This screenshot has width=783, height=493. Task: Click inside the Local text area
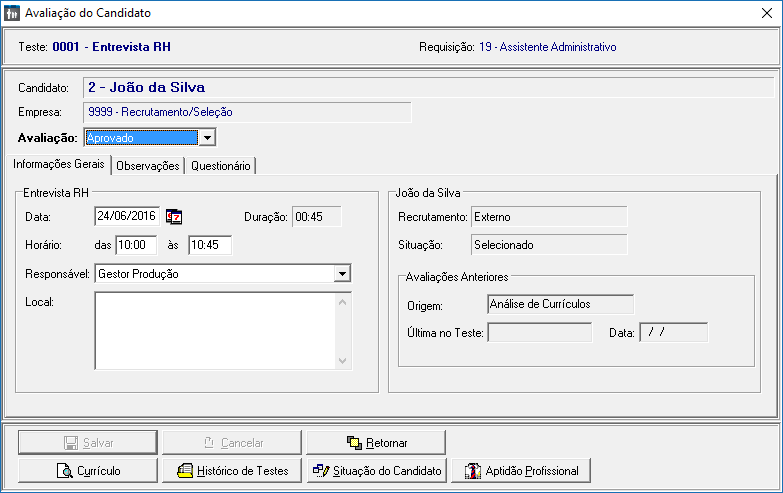point(214,330)
